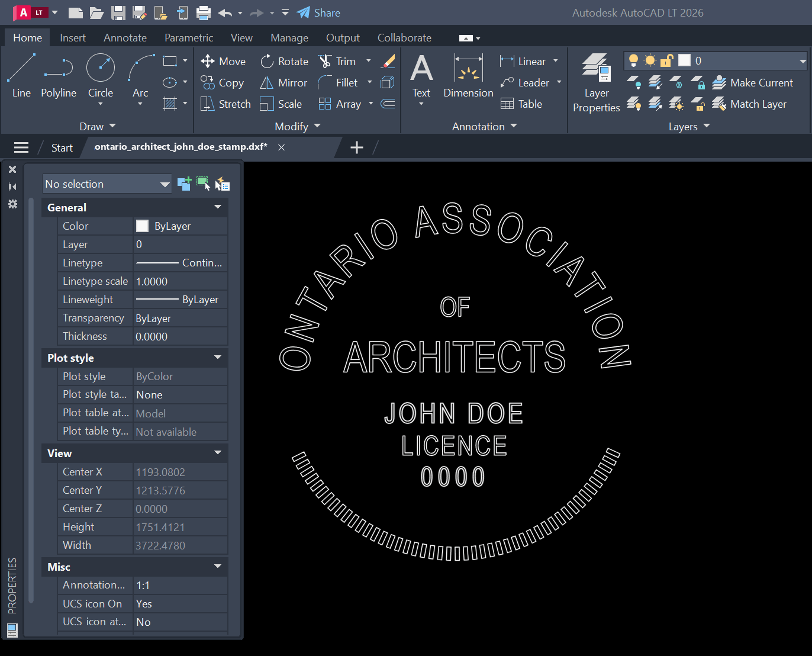Image resolution: width=812 pixels, height=656 pixels.
Task: Go to the Parametric tab
Action: [189, 37]
